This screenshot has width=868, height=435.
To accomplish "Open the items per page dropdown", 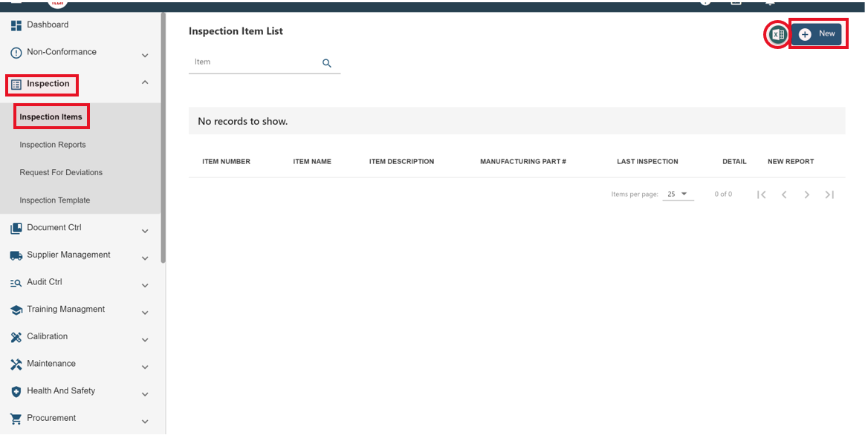I will point(678,193).
